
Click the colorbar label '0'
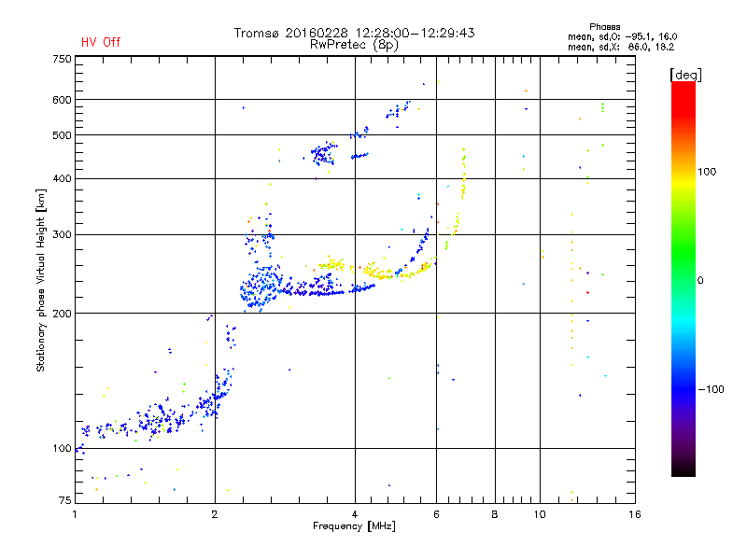point(700,280)
